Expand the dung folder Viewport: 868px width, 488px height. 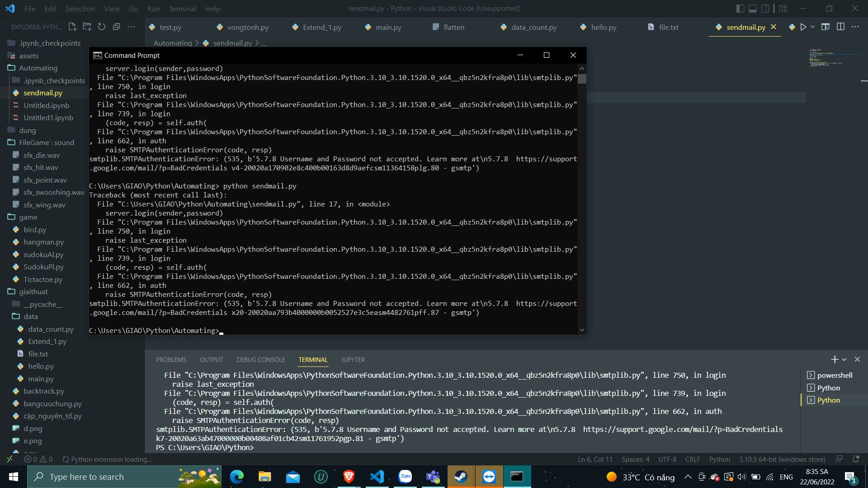(27, 130)
